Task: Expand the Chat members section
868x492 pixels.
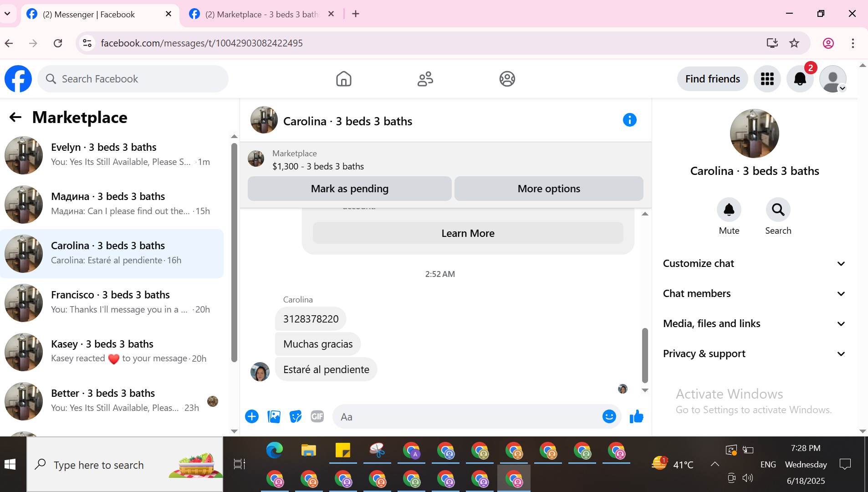Action: [x=754, y=293]
